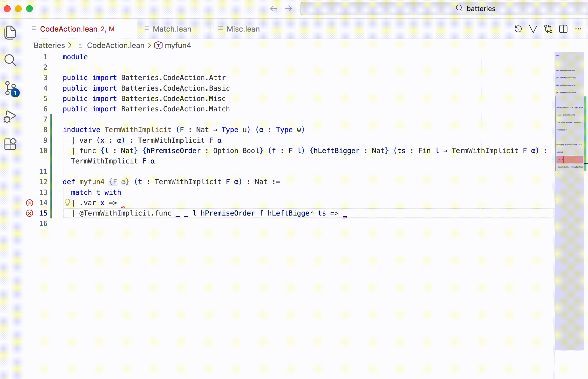
Task: Open changes compare icon in editor toolbar
Action: point(548,29)
